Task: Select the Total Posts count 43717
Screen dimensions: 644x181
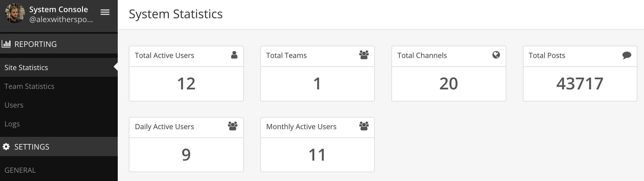Action: click(x=580, y=84)
